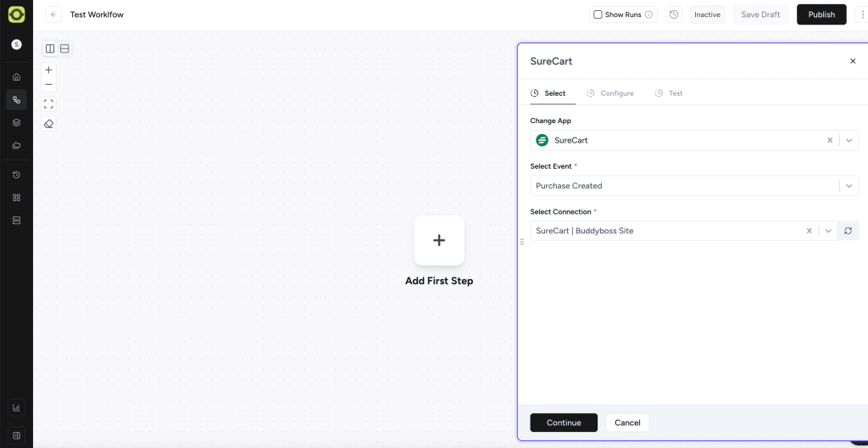Image resolution: width=868 pixels, height=448 pixels.
Task: Click the eraser icon in canvas tools
Action: [x=48, y=124]
